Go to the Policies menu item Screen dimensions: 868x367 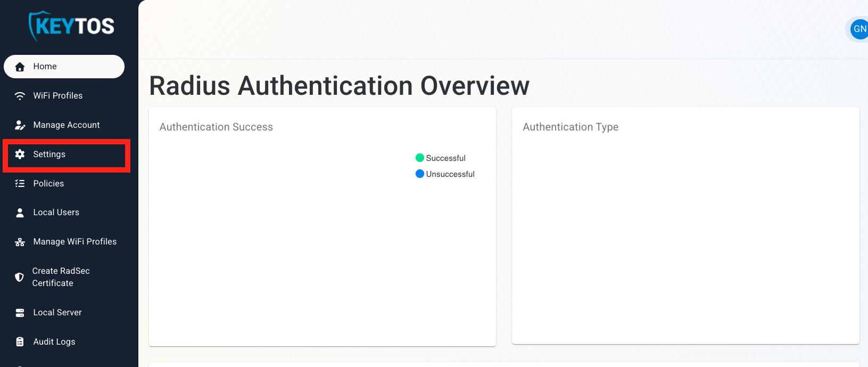48,184
